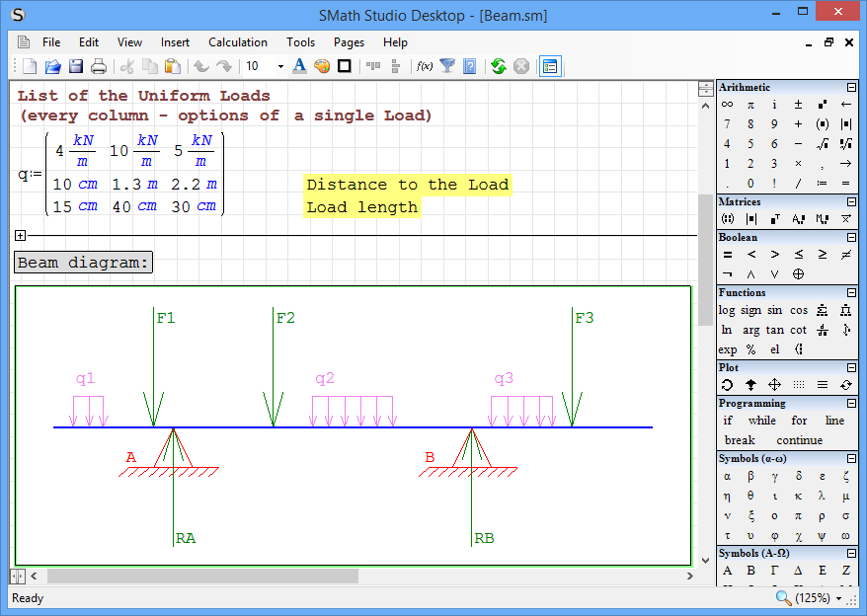Screen dimensions: 867x616
Task: Insert the Greek letter λ
Action: click(x=823, y=496)
